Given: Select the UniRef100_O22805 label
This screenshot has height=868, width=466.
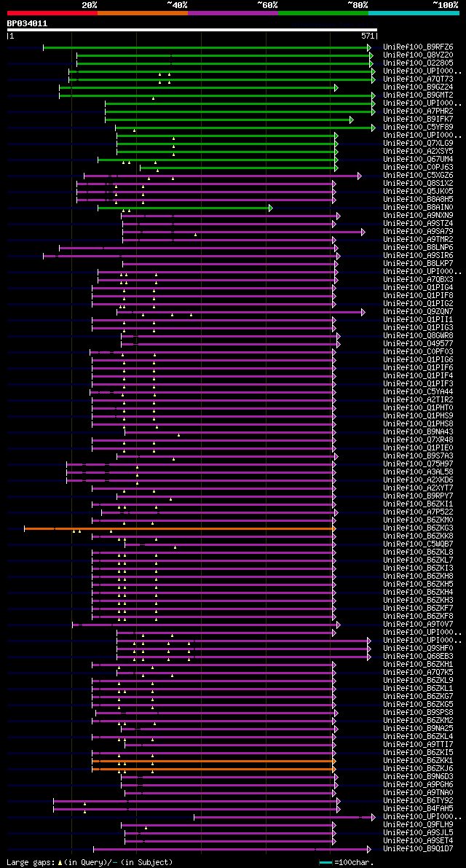Looking at the screenshot, I should tap(418, 63).
